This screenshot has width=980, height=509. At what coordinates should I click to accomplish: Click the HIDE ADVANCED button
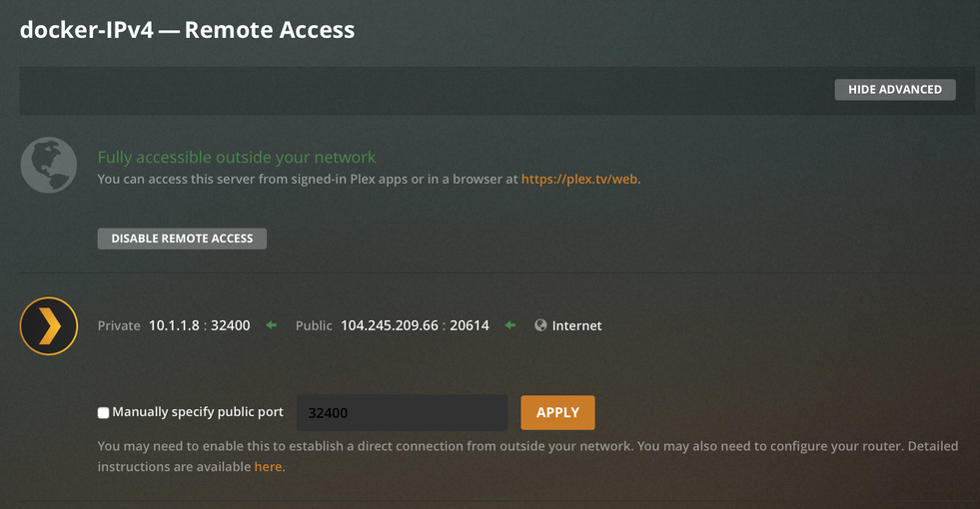894,90
